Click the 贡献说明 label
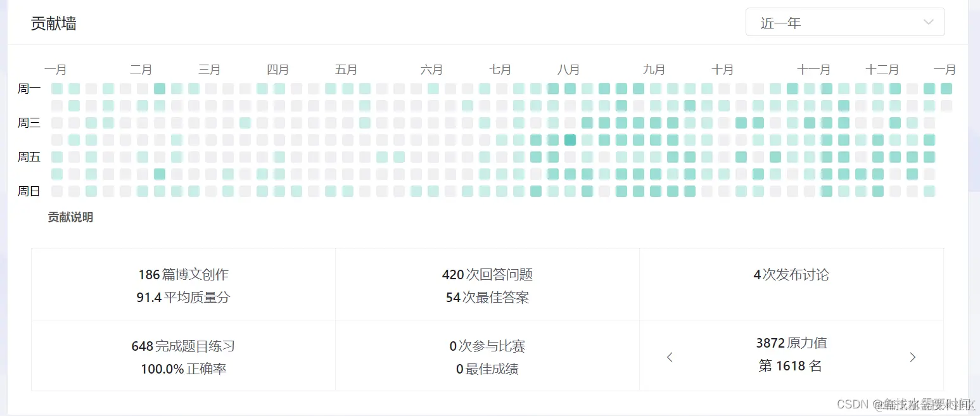980x416 pixels. click(70, 217)
